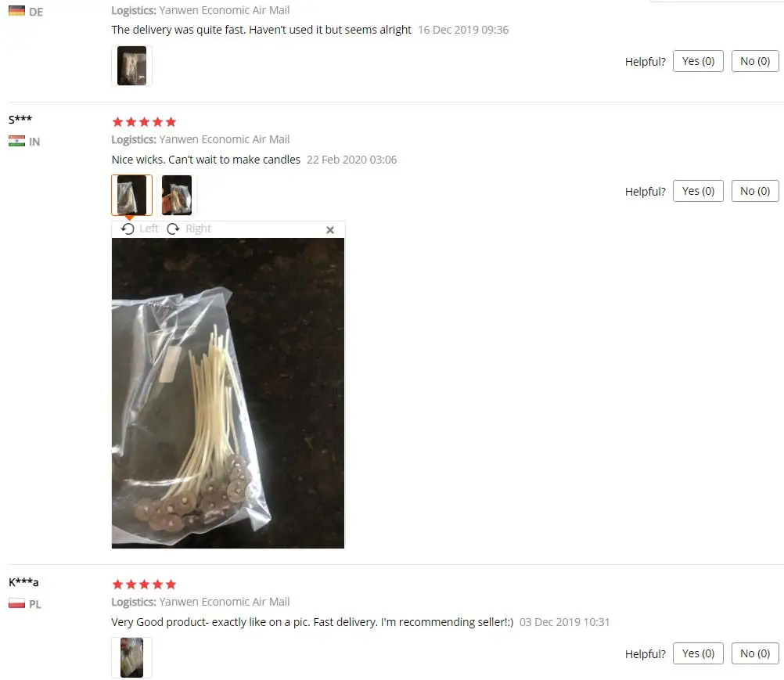Viewport: 784px width, 680px height.
Task: Mark the DE review helpful with Yes
Action: pyautogui.click(x=698, y=61)
